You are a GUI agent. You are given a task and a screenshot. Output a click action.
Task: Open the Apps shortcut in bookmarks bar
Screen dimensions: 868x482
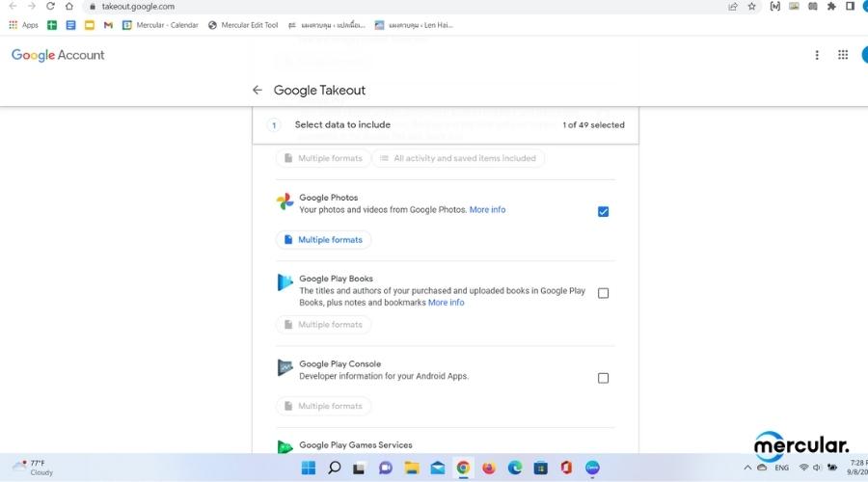23,25
